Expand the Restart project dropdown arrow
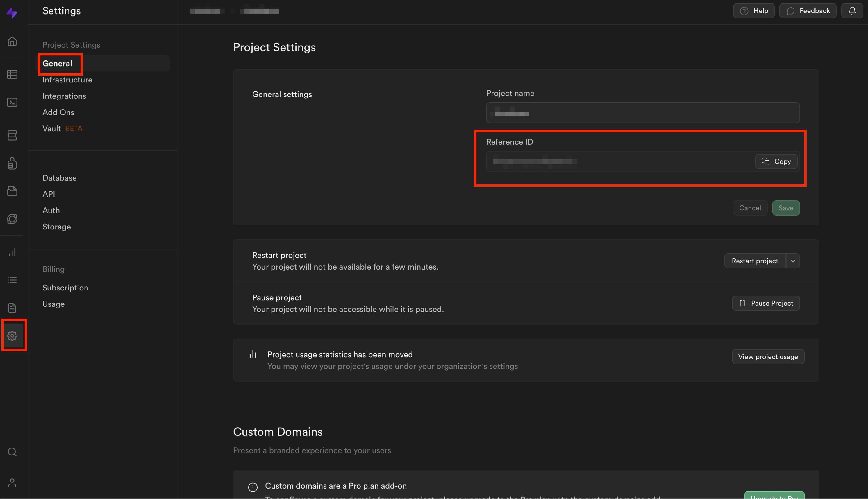 (792, 261)
